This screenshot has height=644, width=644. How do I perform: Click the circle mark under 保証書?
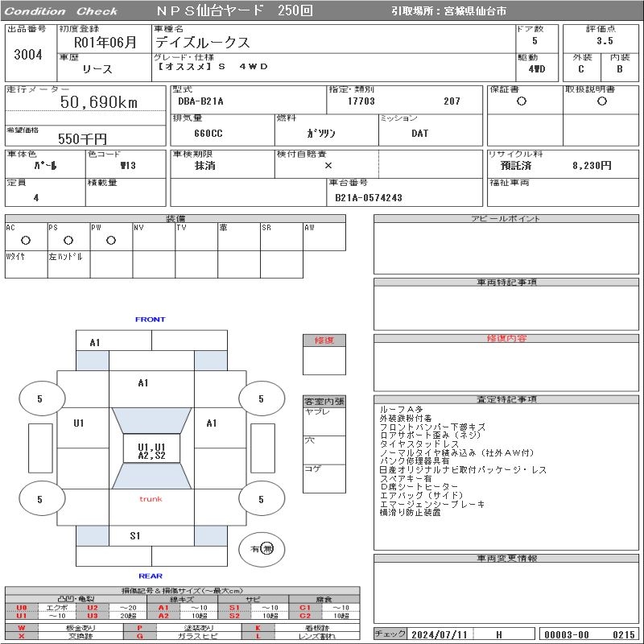521,101
